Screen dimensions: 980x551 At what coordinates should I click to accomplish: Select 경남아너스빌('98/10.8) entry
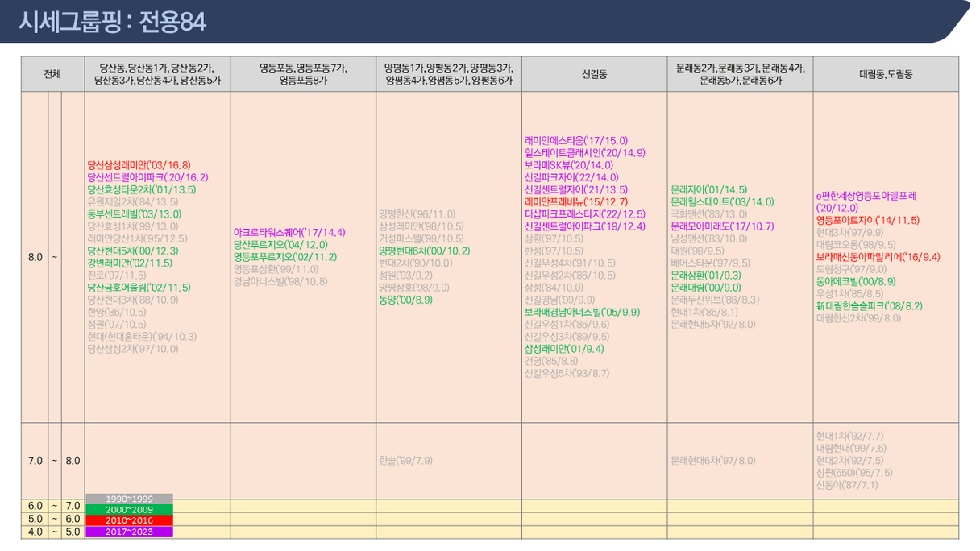click(x=280, y=281)
